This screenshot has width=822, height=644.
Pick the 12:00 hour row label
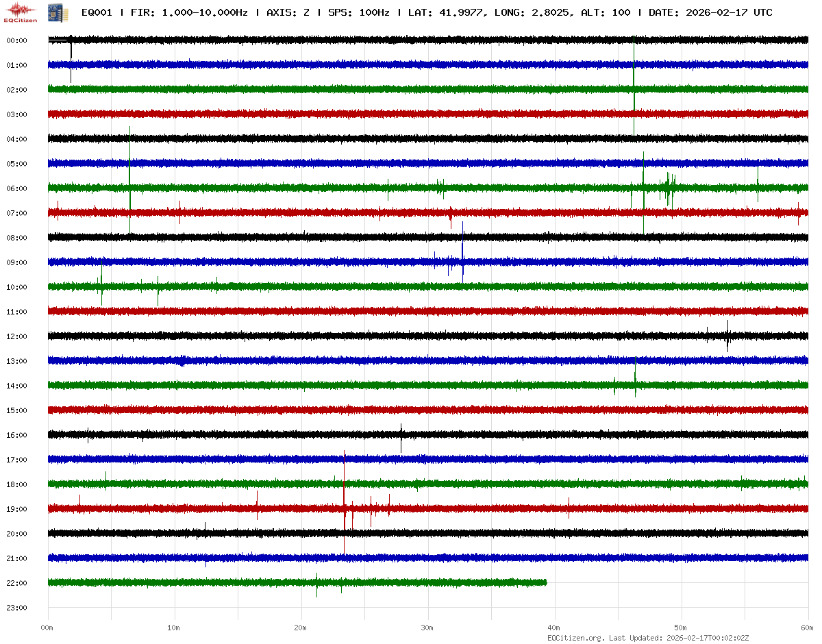(16, 336)
